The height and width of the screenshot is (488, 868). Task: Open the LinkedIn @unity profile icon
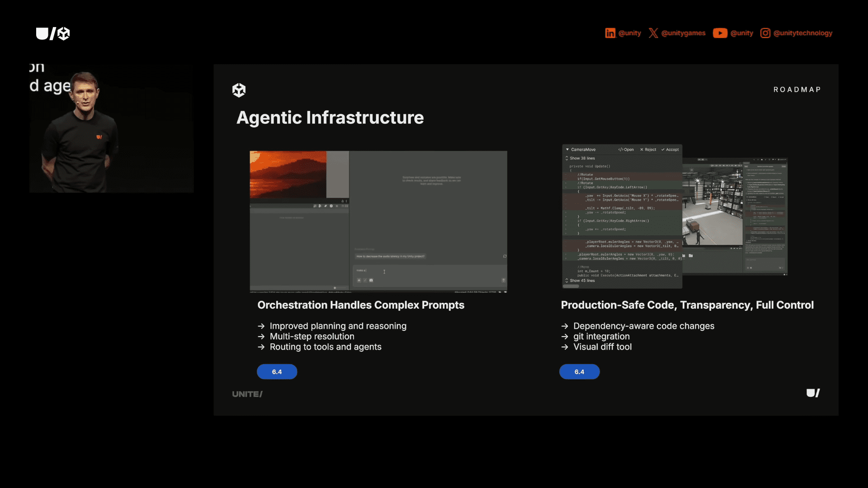[x=610, y=33]
